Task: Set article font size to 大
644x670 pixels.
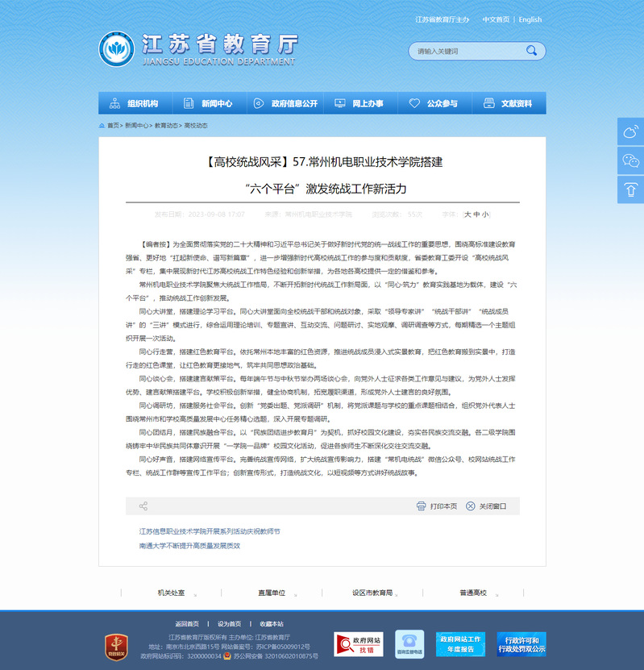Action: [467, 214]
